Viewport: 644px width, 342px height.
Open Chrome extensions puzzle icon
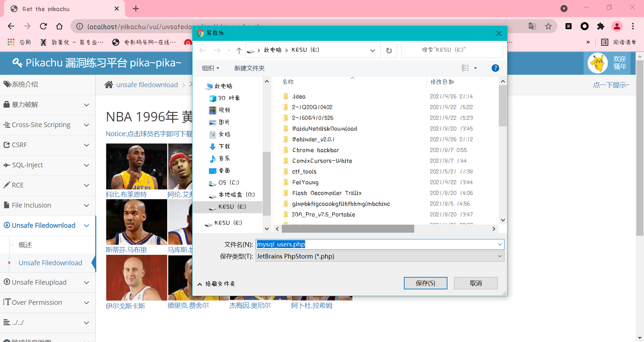point(601,26)
